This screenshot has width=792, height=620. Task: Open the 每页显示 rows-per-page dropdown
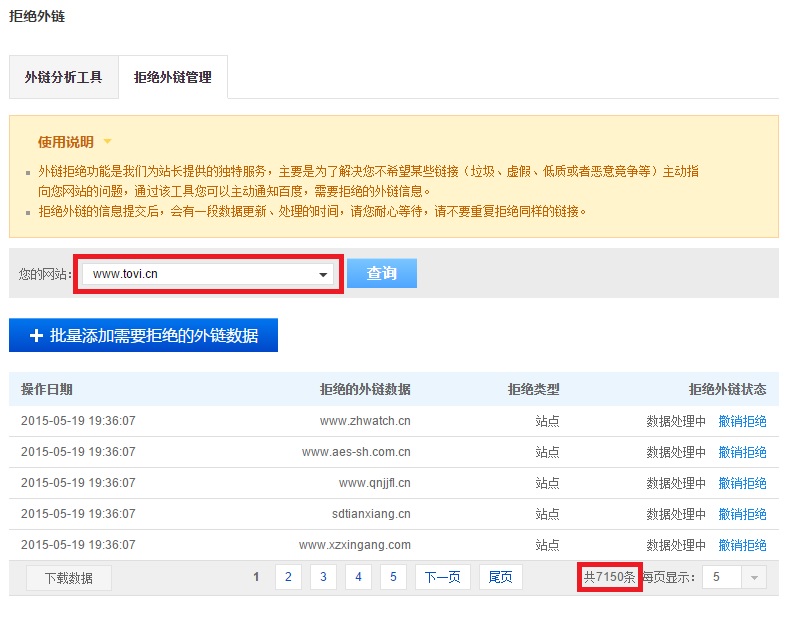pyautogui.click(x=733, y=577)
